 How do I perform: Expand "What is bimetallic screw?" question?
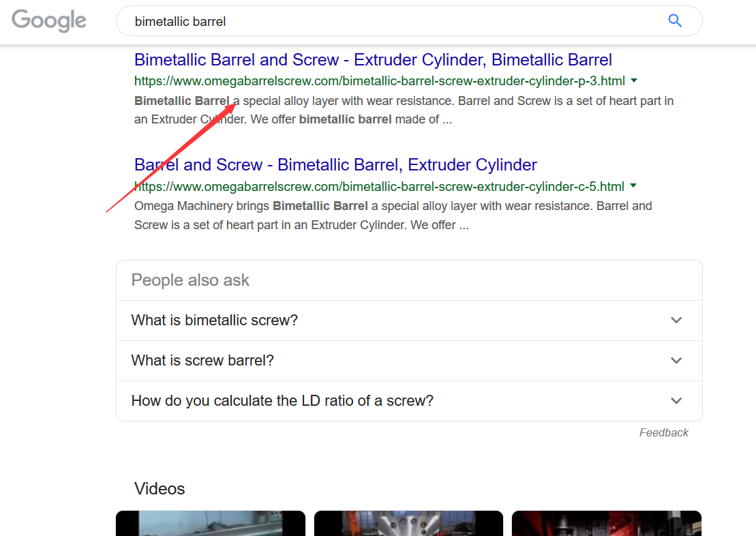tap(409, 321)
